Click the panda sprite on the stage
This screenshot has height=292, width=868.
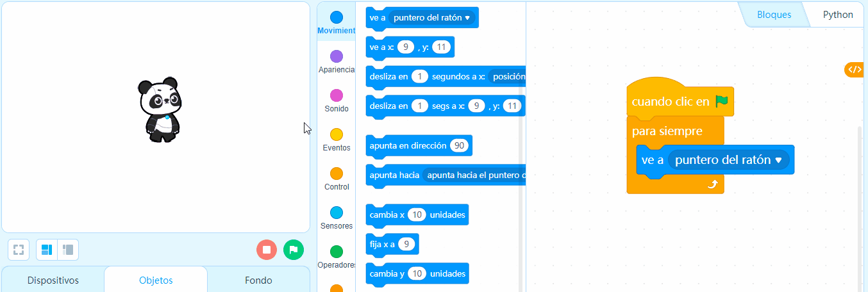coord(159,109)
